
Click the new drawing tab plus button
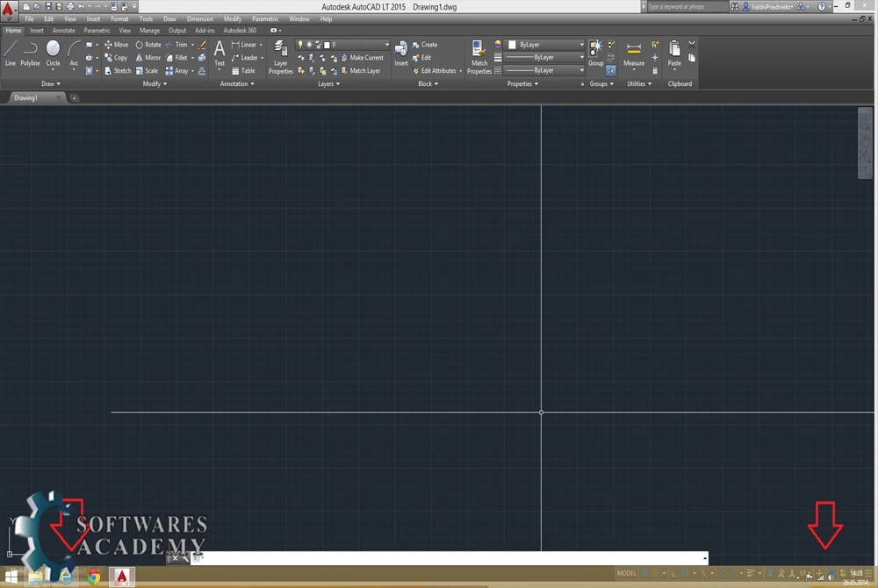tap(74, 98)
